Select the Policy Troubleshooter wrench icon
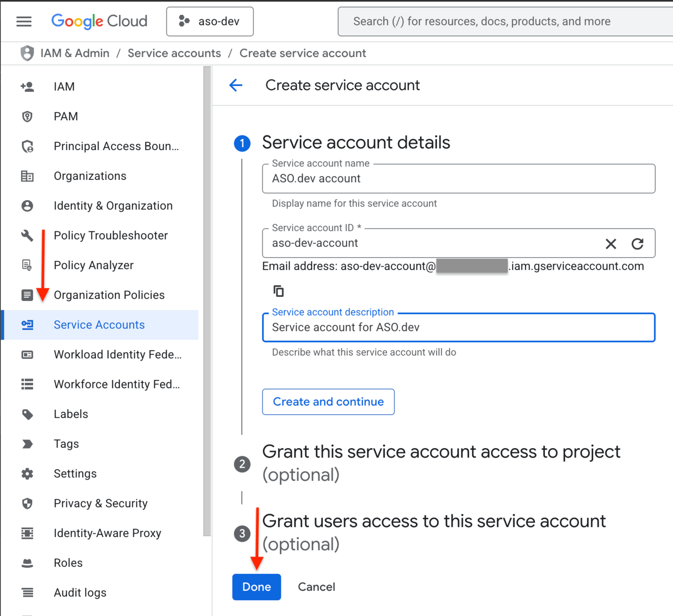This screenshot has height=616, width=673. click(x=27, y=236)
